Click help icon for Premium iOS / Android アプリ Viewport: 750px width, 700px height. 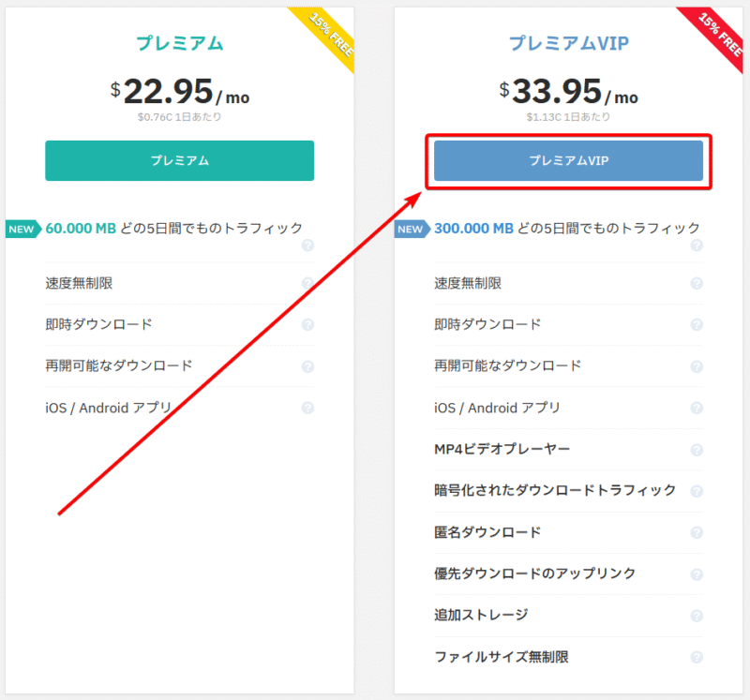[x=307, y=408]
